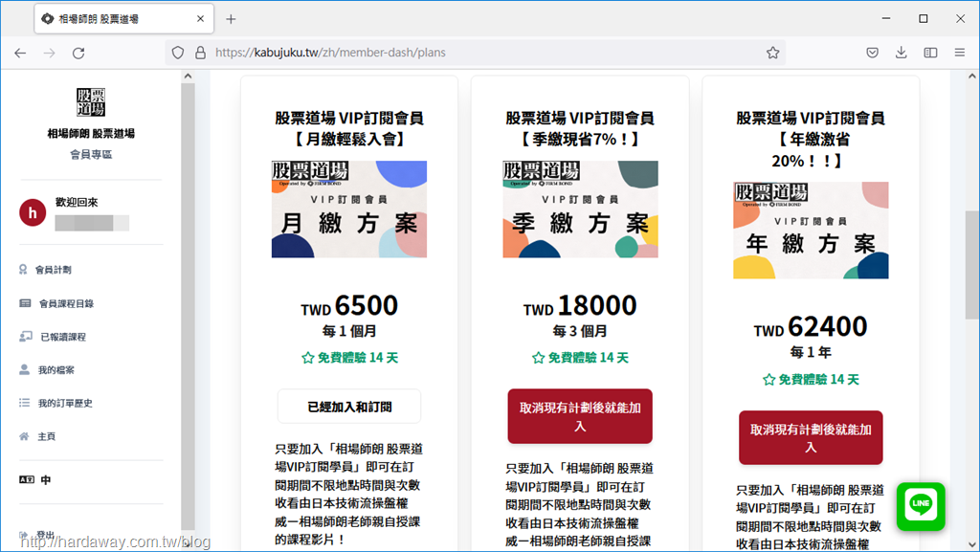Close the 相場師朗 股票道場 tab

tap(200, 19)
